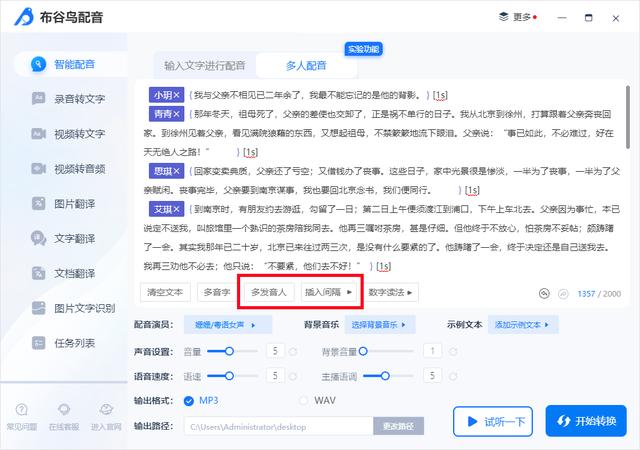This screenshot has width=640, height=450.
Task: Click the 开始转换 button
Action: click(x=586, y=421)
